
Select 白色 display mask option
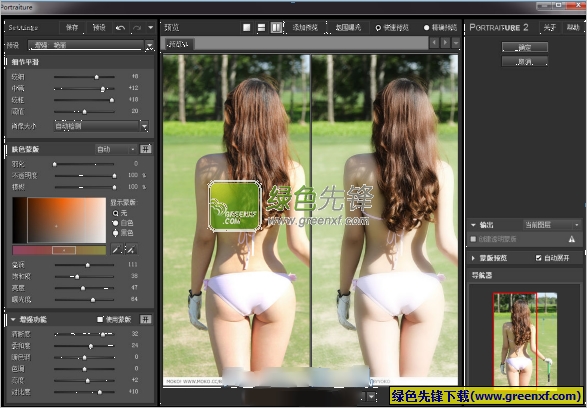[x=115, y=223]
